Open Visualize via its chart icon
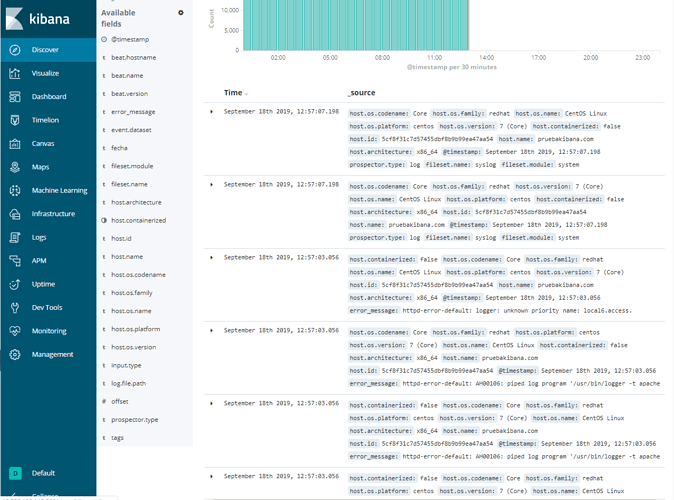Screen dimensions: 674x500 pos(15,73)
